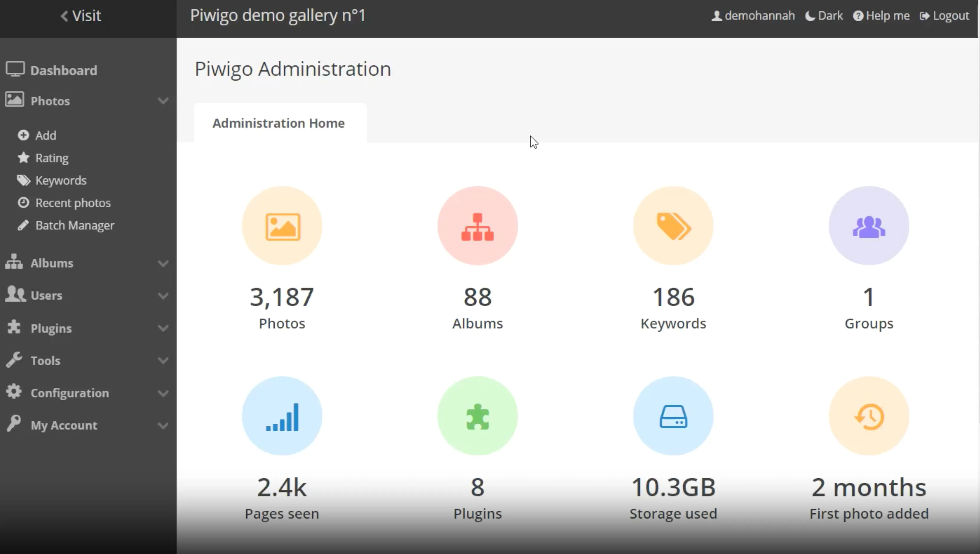Expand the Albums sidebar menu
Viewport: 980px width, 554px height.
pyautogui.click(x=52, y=263)
